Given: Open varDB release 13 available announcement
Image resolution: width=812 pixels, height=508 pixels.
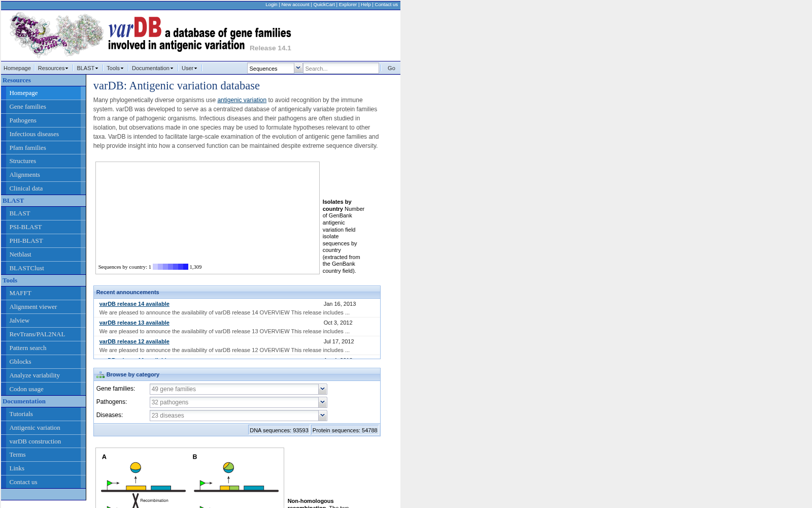Looking at the screenshot, I should coord(134,323).
